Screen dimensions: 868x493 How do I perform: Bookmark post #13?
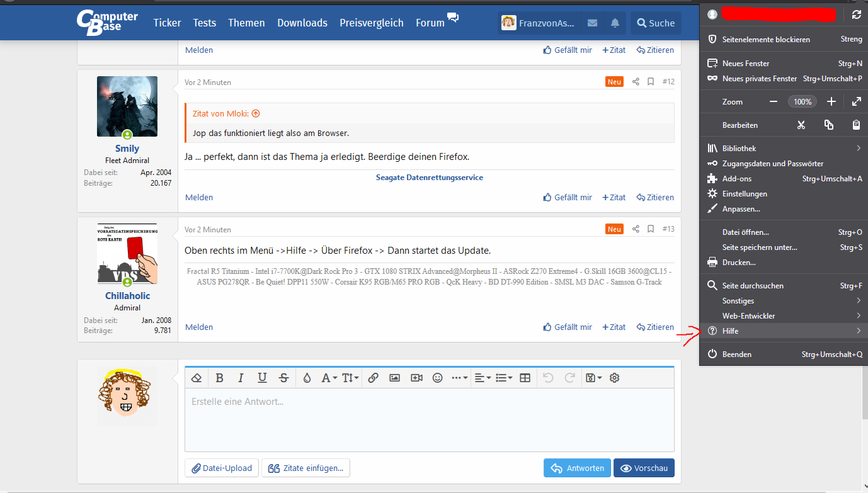coord(651,229)
